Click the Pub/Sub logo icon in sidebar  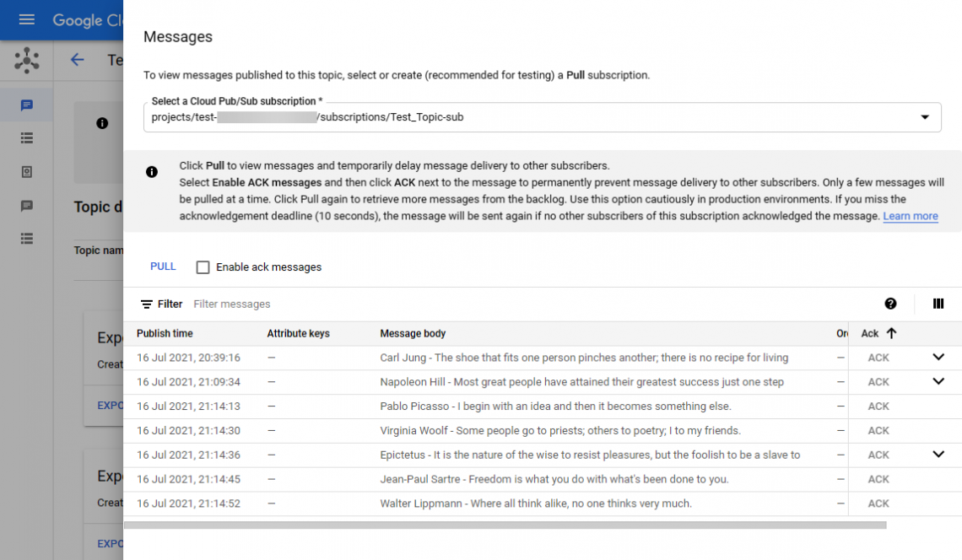[x=26, y=61]
